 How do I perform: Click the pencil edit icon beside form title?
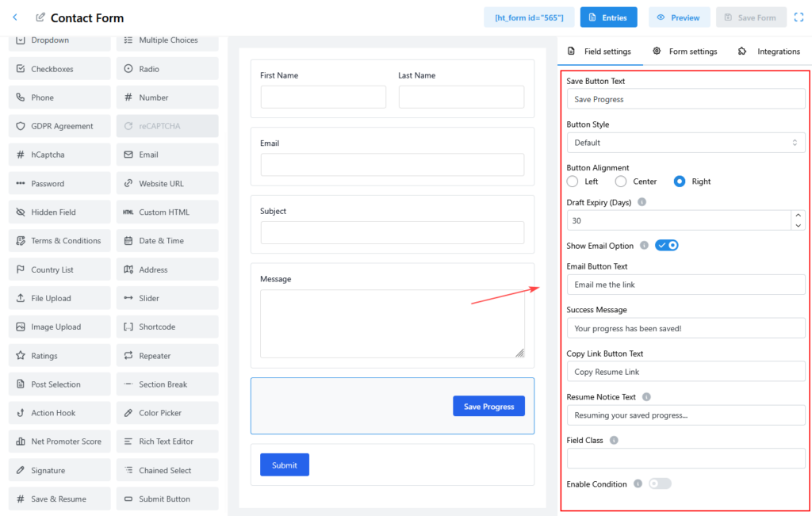tap(40, 17)
